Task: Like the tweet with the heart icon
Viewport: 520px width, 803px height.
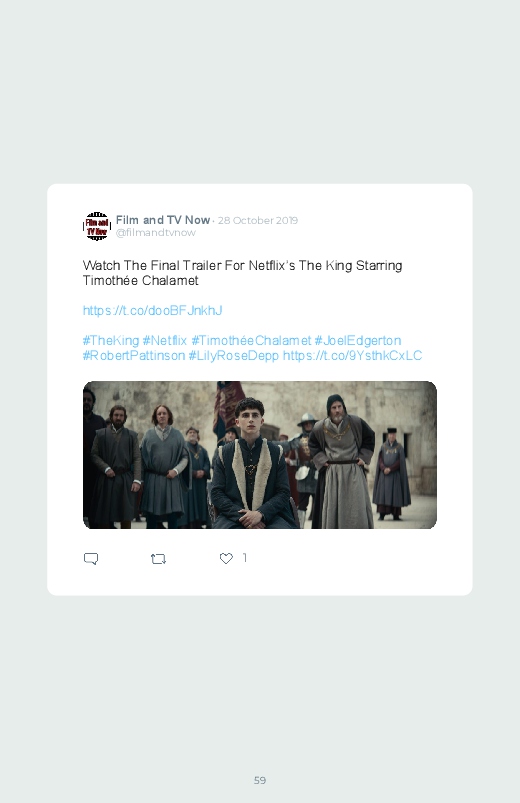Action: (x=226, y=558)
